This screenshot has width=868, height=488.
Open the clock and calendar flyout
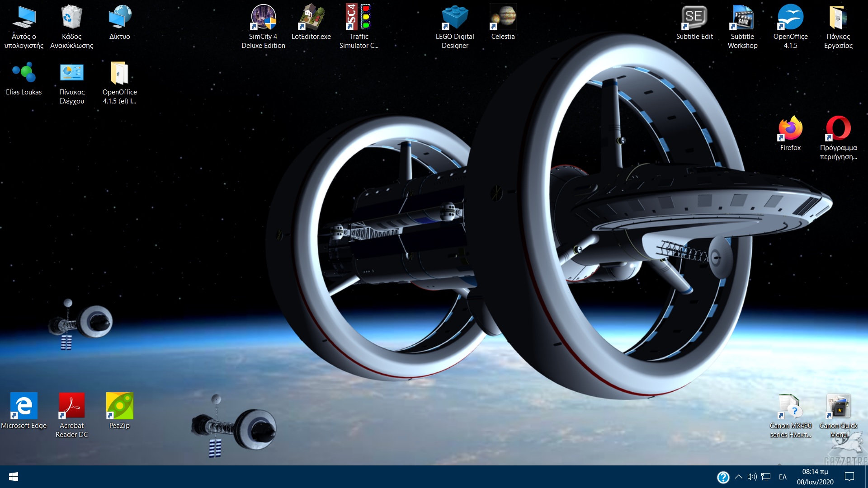click(x=815, y=477)
